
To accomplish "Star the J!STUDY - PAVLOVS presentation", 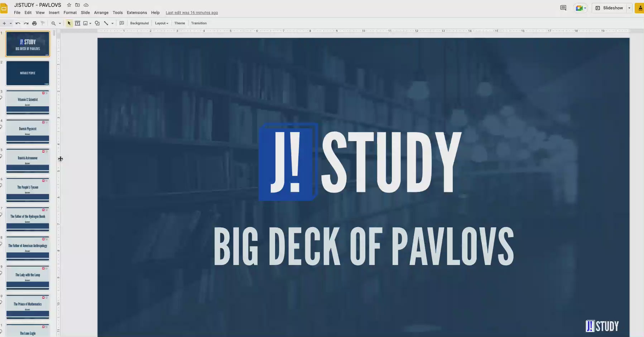I will [69, 5].
